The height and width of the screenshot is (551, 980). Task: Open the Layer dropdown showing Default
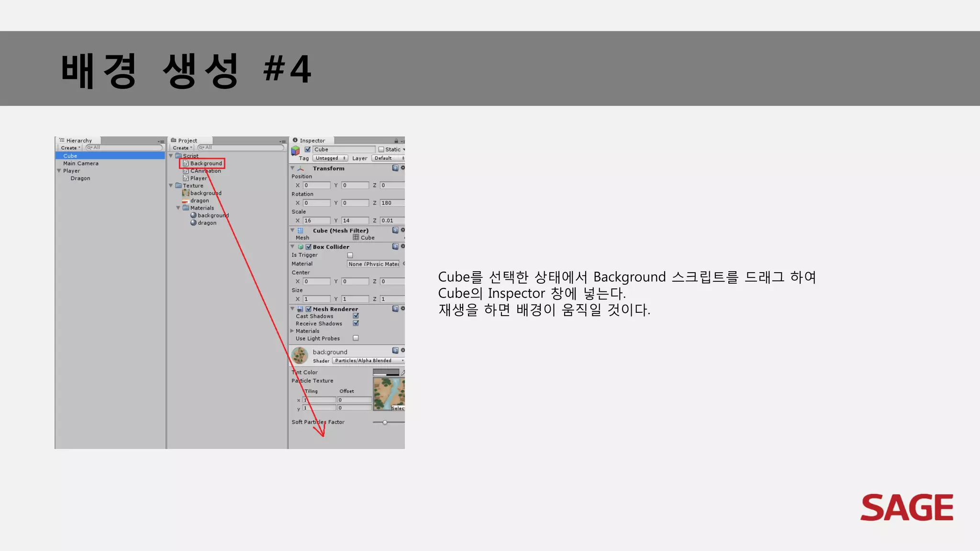[x=388, y=158]
